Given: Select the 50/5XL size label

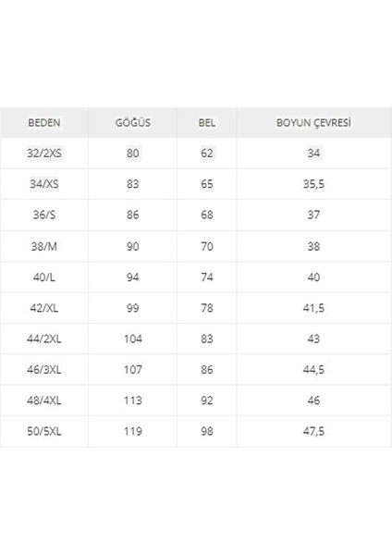Looking at the screenshot, I should (44, 431).
